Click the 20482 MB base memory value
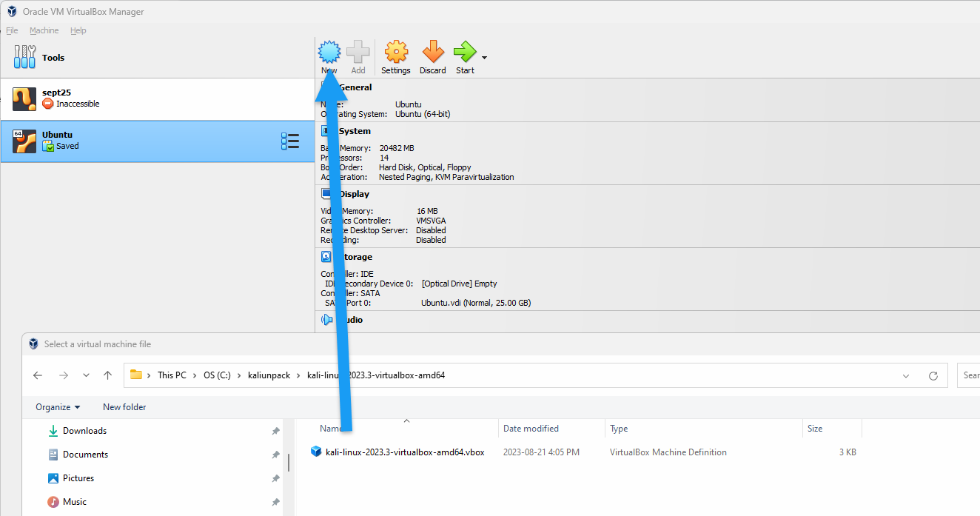The height and width of the screenshot is (516, 980). click(397, 148)
